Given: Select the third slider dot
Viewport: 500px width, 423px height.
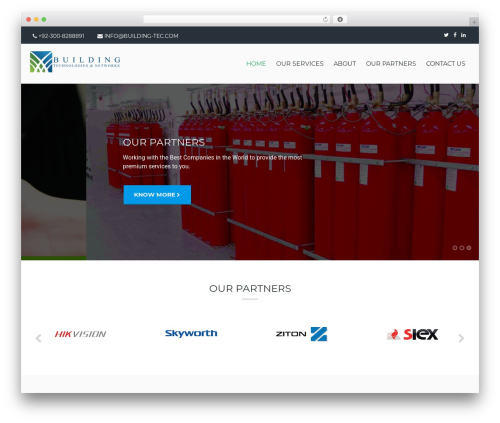Looking at the screenshot, I should pos(469,248).
